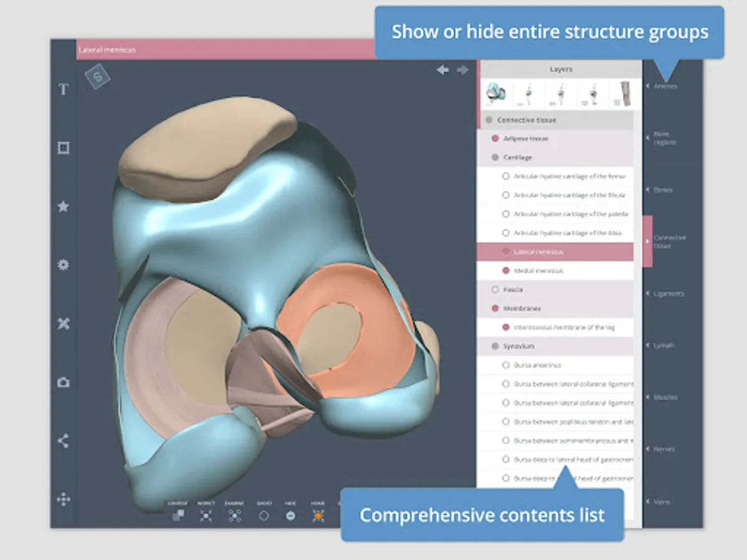Collapse the Cartilage group
The image size is (747, 560).
click(x=555, y=157)
